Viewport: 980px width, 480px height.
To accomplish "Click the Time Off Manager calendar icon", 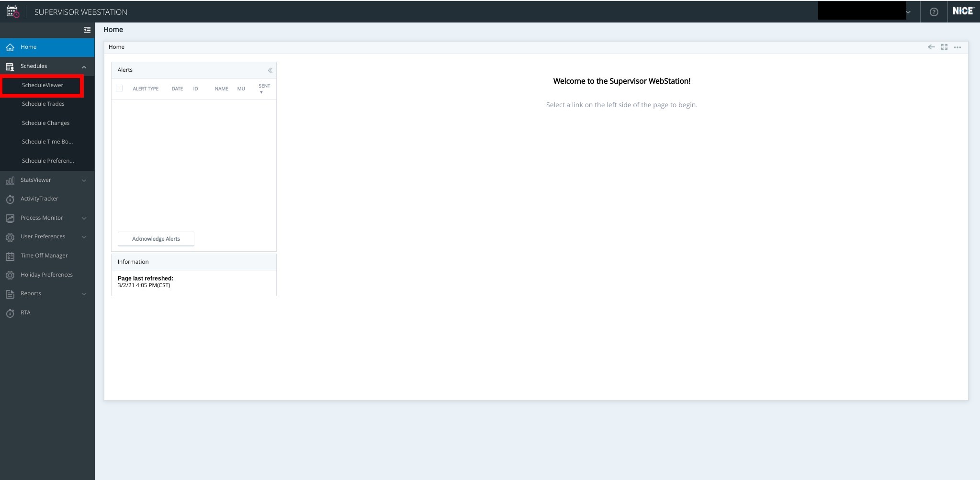I will (x=10, y=256).
